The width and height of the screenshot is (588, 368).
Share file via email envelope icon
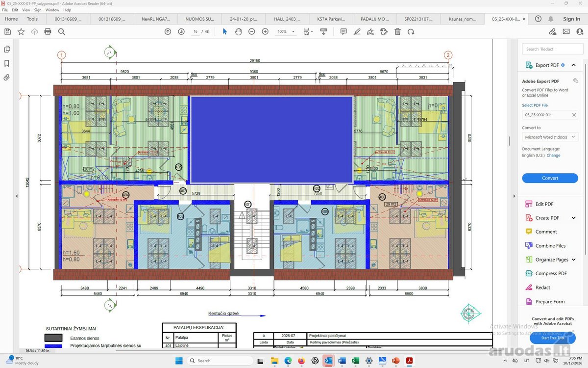pyautogui.click(x=566, y=31)
